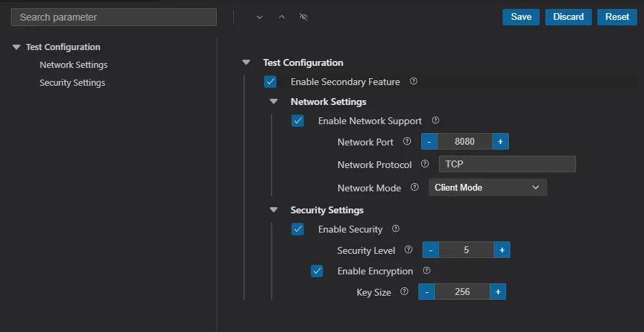Click the expand-all chevron down icon
Screen dimensions: 644x332
(x=259, y=17)
